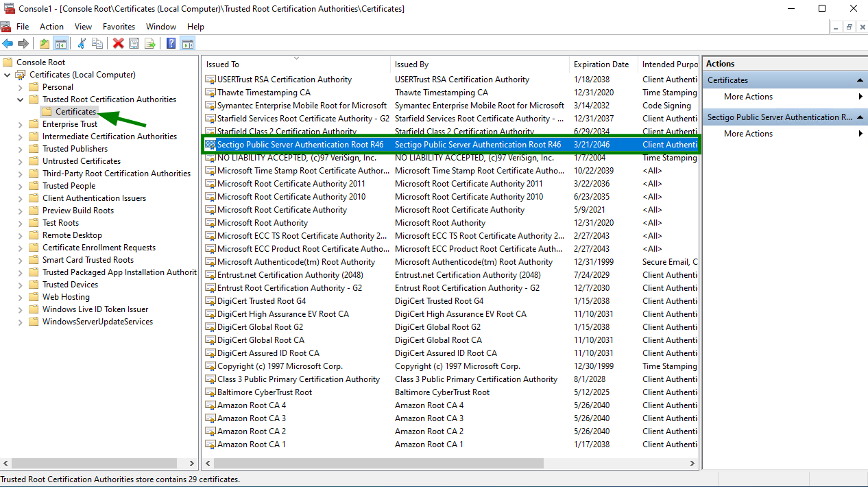Select Sectigo Public Server Authentication Root R46 row
868x487 pixels.
tap(450, 145)
